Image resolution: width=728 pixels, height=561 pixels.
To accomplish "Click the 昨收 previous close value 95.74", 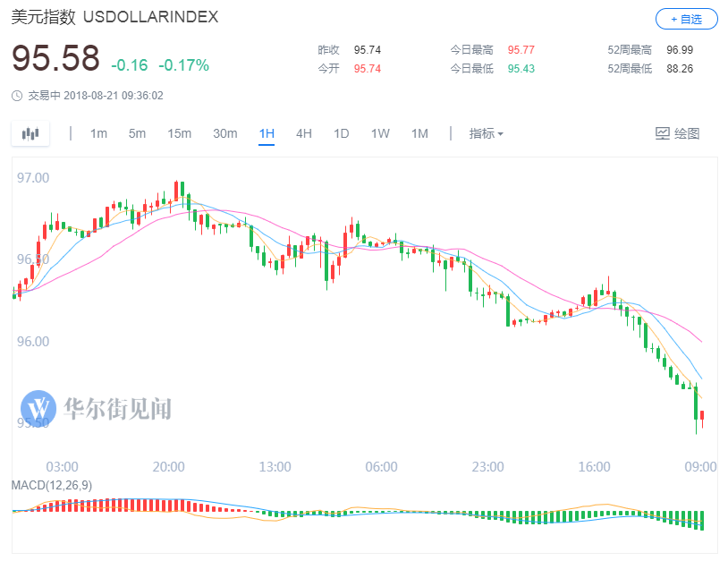I will [x=368, y=50].
